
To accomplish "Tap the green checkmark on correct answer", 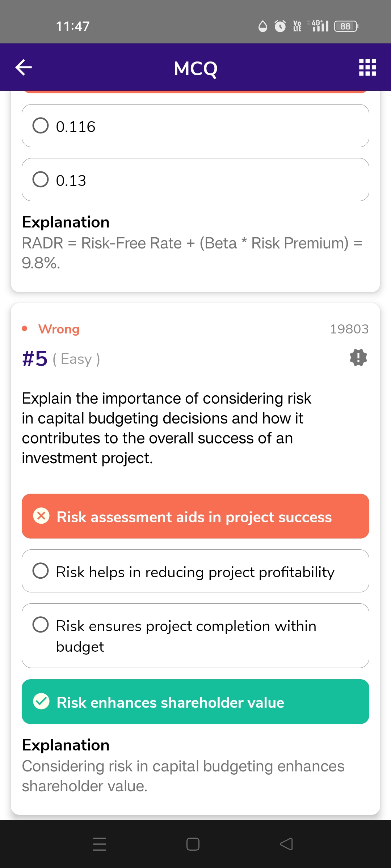I will (x=41, y=702).
